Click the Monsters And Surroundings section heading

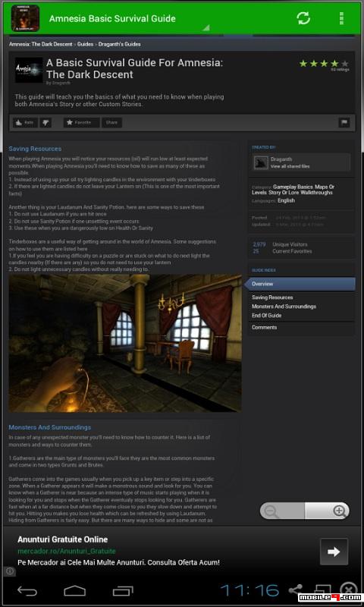tap(50, 427)
